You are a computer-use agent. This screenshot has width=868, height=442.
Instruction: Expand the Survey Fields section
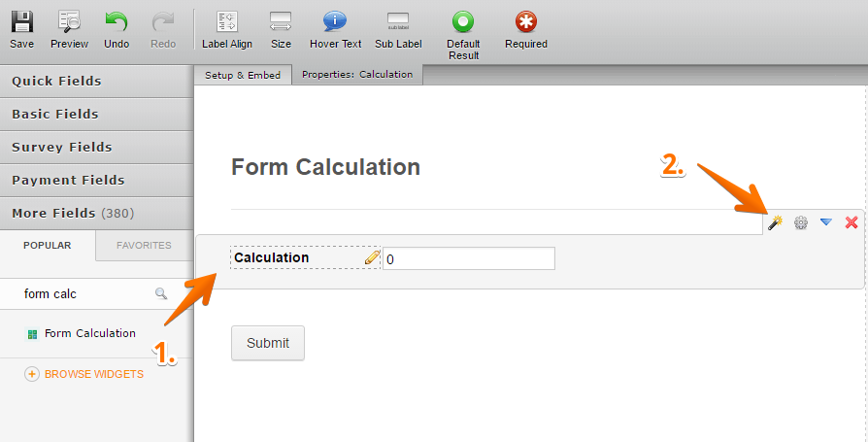pyautogui.click(x=96, y=148)
